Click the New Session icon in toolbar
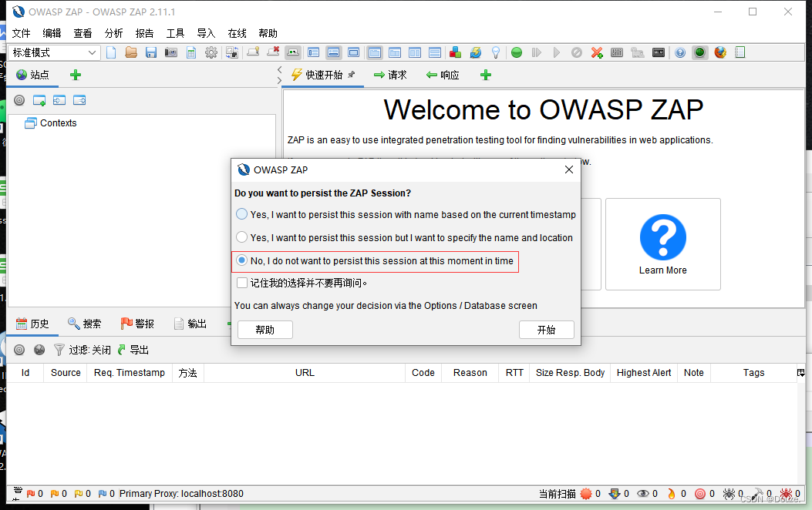 [111, 52]
